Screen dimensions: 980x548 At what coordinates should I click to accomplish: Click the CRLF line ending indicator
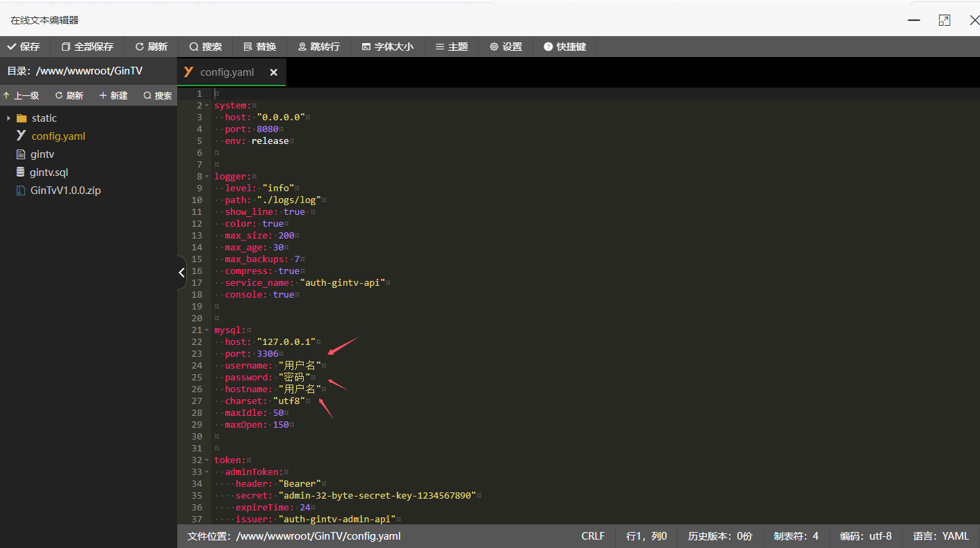tap(593, 536)
